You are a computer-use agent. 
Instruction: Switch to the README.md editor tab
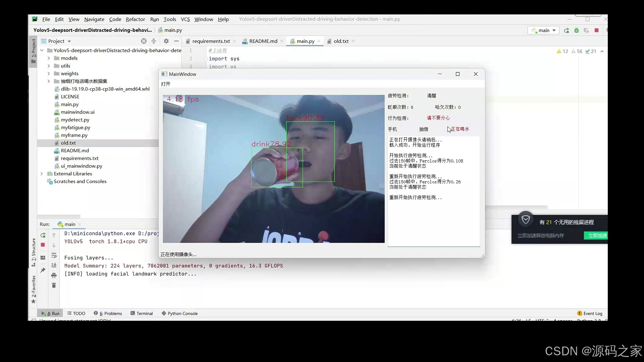pos(263,41)
